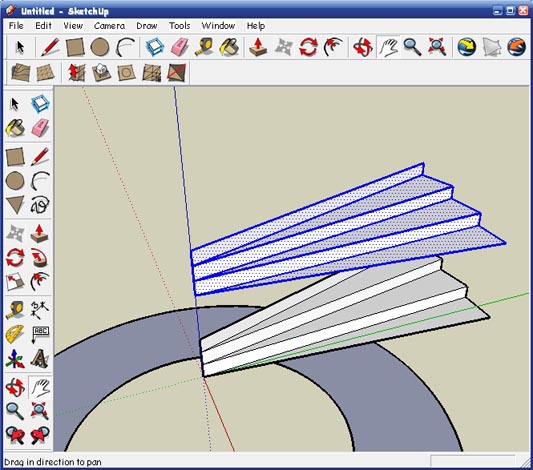Choose the Polygon triangle tool

coord(15,205)
